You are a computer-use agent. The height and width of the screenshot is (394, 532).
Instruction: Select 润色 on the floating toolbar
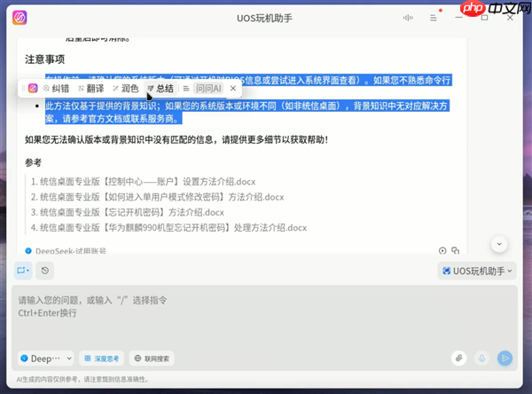click(126, 89)
